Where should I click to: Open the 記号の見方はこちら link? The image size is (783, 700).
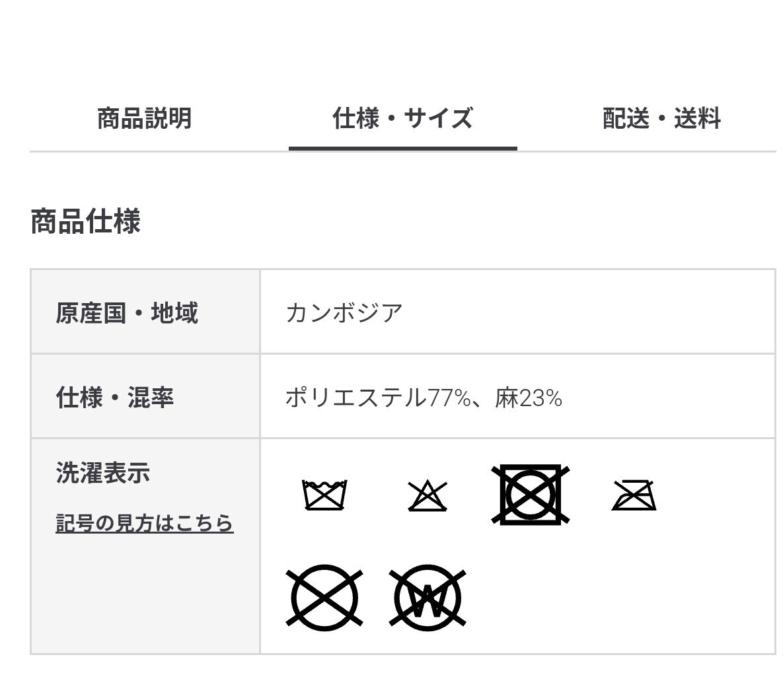[x=144, y=524]
